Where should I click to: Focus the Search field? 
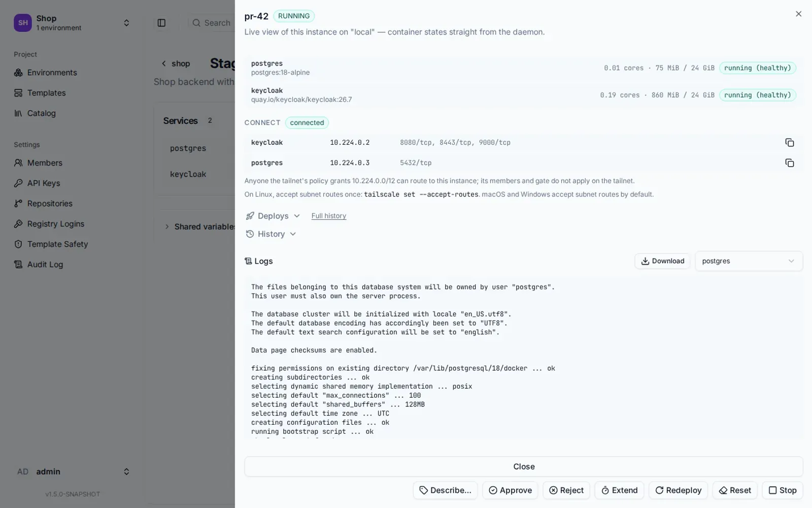(211, 23)
